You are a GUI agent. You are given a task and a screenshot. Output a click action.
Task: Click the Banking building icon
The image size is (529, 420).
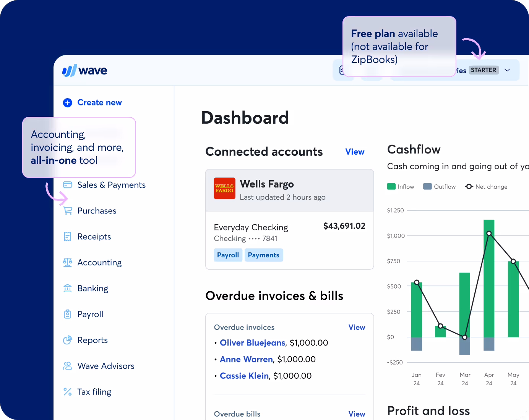(68, 288)
